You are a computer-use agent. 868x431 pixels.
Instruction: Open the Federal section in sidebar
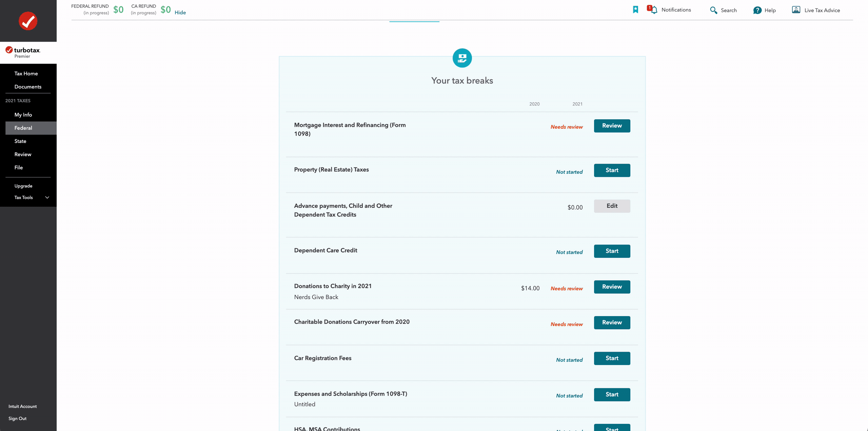(23, 128)
